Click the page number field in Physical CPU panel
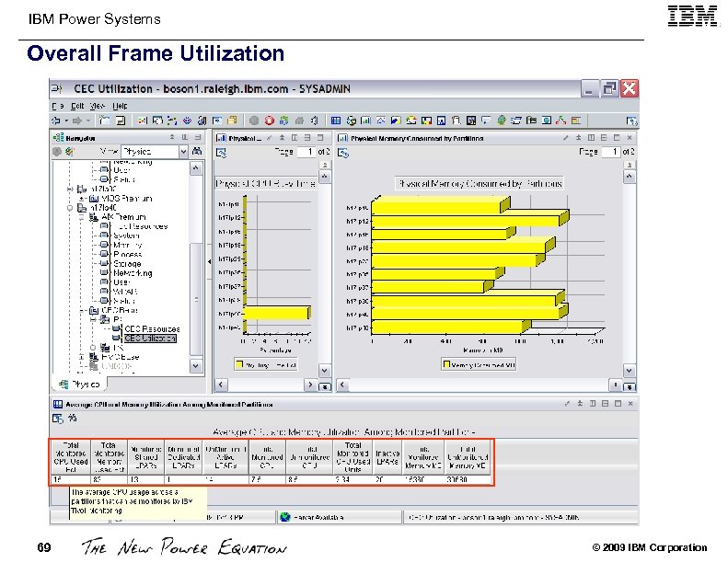The height and width of the screenshot is (563, 728). pyautogui.click(x=306, y=152)
